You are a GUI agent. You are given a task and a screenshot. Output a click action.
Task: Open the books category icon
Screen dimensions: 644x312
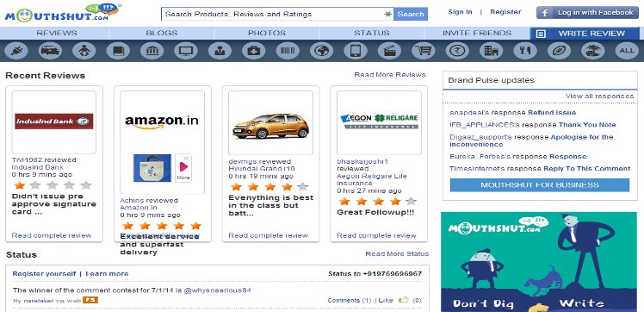(118, 51)
